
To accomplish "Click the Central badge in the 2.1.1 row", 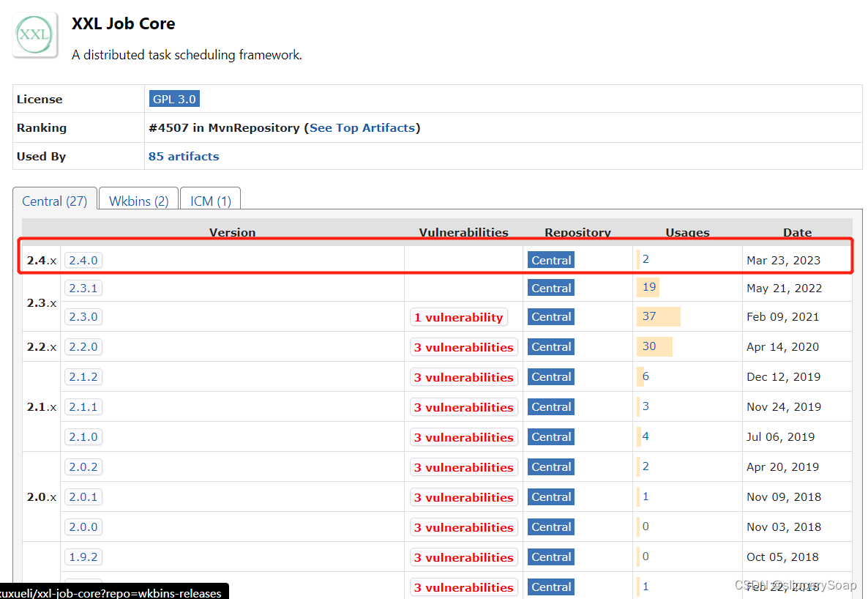I will (551, 406).
